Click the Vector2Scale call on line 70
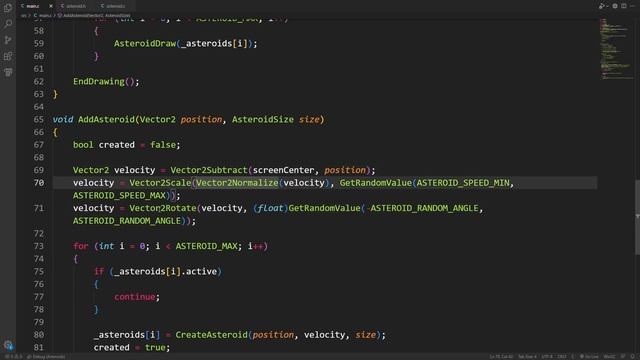640x360 pixels. pos(160,183)
